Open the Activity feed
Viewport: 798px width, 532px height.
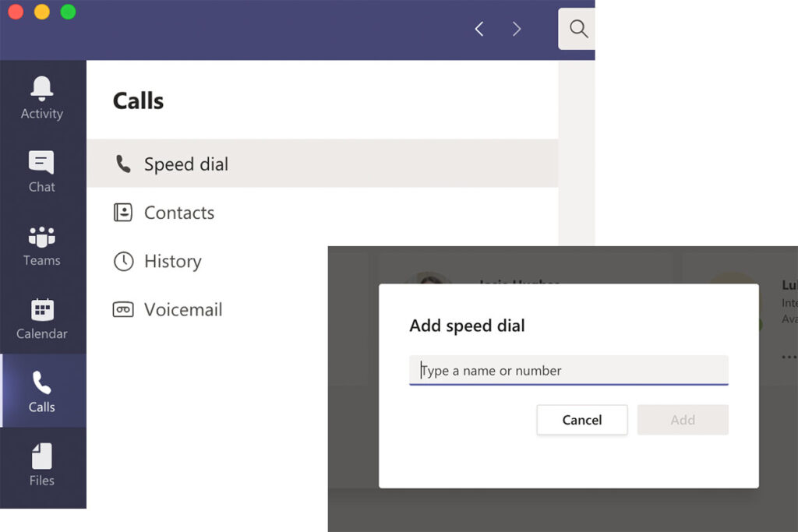pos(42,95)
